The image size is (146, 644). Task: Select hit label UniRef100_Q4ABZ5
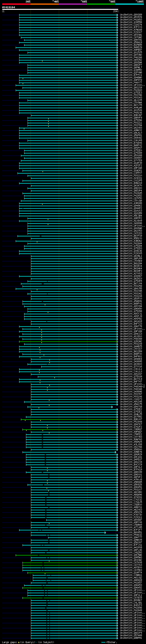(131, 347)
